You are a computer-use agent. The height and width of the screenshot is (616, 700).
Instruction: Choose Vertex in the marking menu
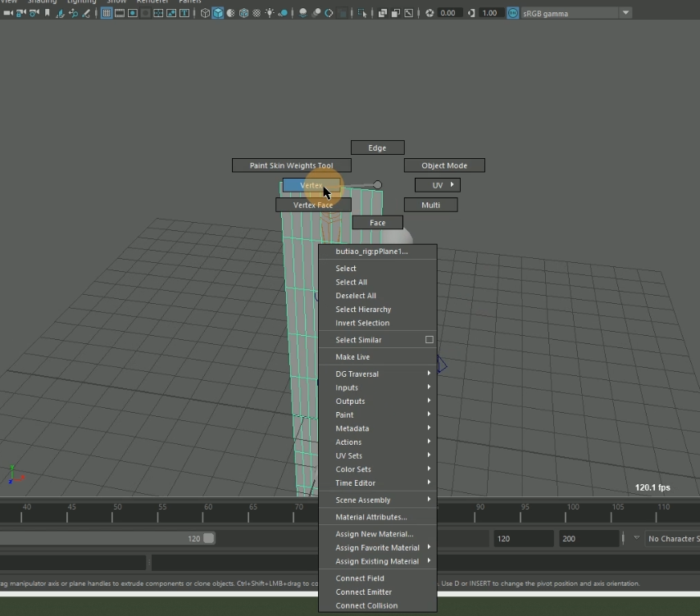click(x=311, y=185)
